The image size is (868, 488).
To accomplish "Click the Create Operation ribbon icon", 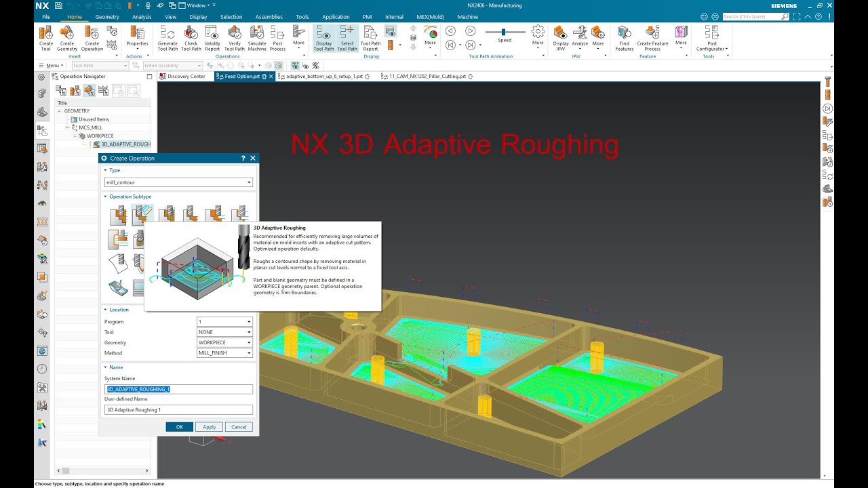I will [92, 38].
